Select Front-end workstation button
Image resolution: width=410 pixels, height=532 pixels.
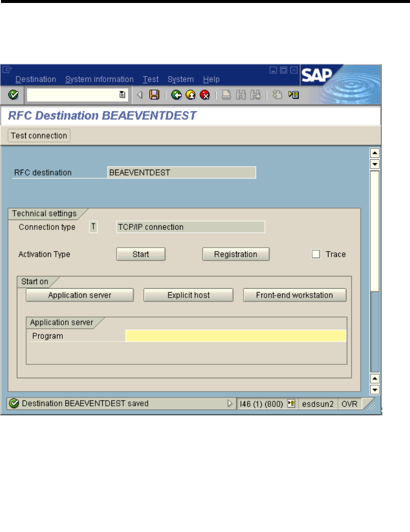[x=295, y=295]
